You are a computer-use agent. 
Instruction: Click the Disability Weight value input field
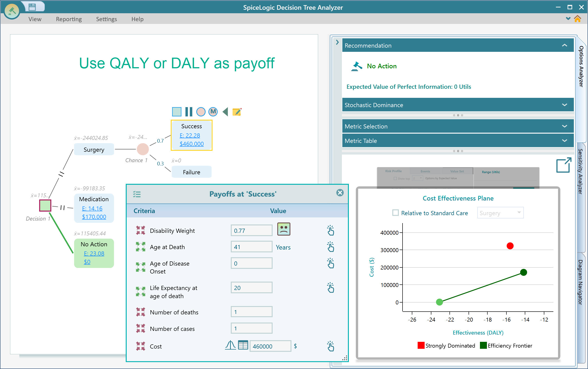pos(251,230)
